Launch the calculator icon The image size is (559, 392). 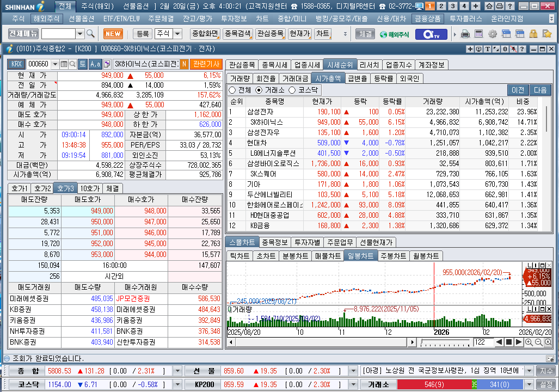click(x=479, y=34)
